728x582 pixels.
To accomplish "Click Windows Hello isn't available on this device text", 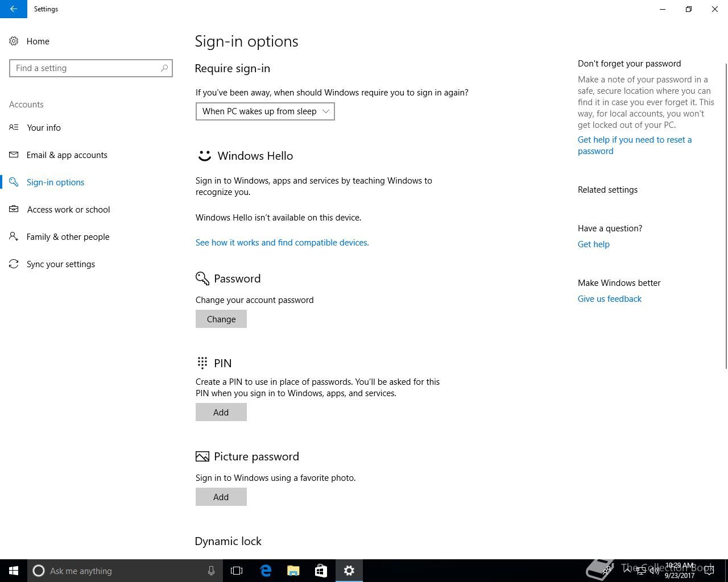I will tap(279, 218).
